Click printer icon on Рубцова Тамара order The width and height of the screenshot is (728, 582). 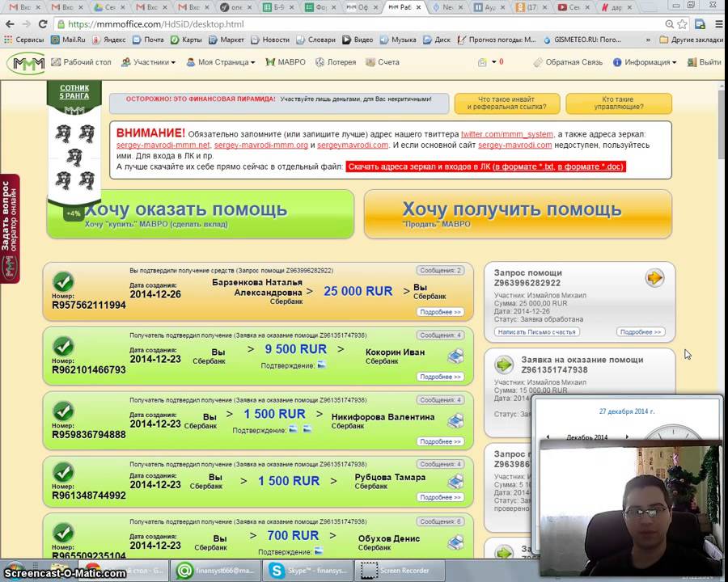tap(455, 481)
